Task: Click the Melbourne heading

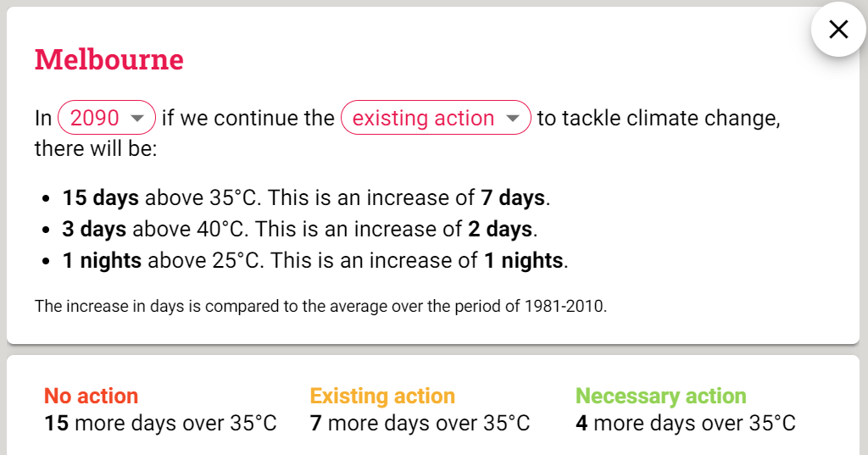Action: pyautogui.click(x=108, y=59)
